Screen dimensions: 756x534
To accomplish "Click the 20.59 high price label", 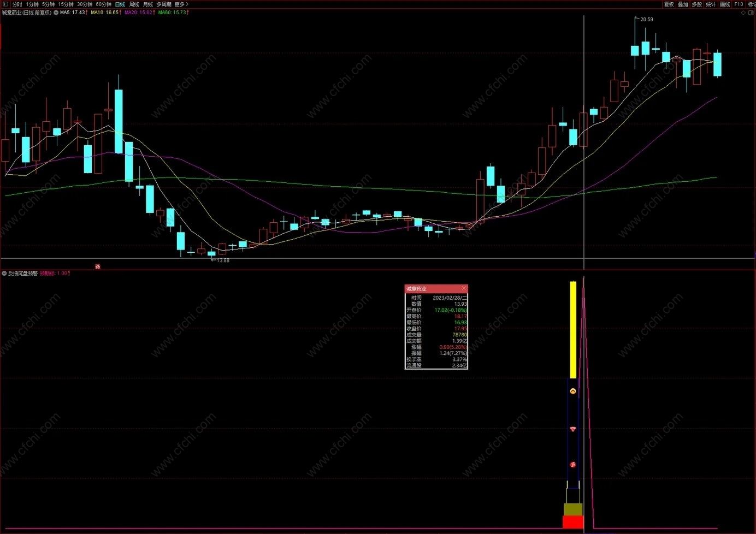I will [647, 19].
